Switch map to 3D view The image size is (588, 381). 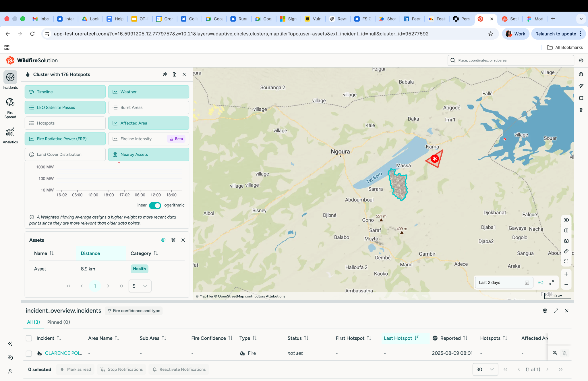566,220
